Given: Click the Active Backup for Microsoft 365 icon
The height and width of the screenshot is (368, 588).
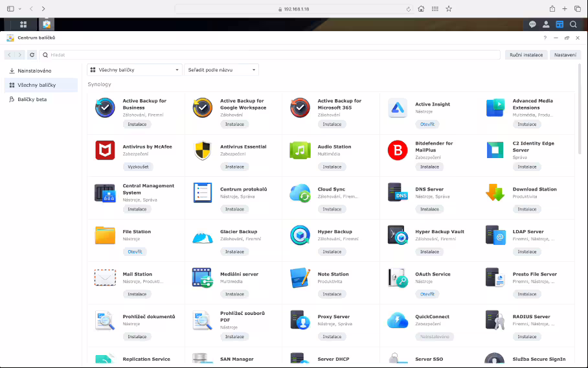Looking at the screenshot, I should pos(300,108).
